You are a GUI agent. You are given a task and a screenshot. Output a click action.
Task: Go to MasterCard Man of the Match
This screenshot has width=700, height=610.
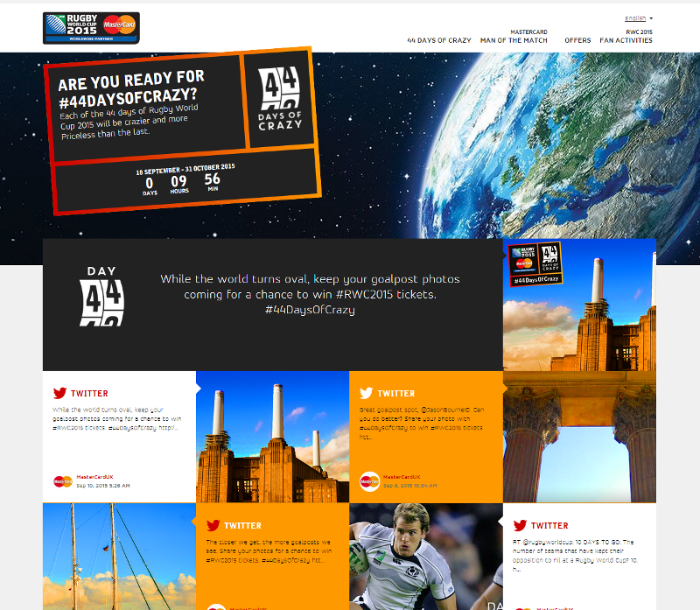click(514, 36)
